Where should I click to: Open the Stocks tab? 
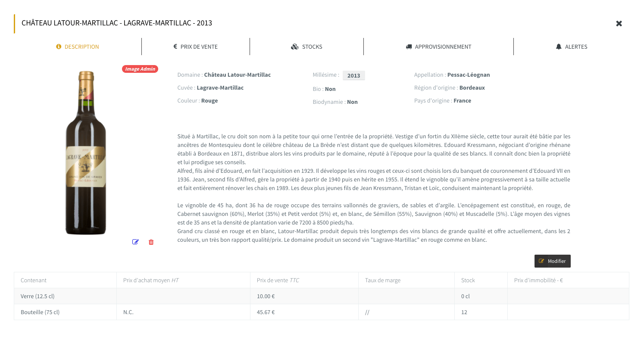(x=306, y=47)
